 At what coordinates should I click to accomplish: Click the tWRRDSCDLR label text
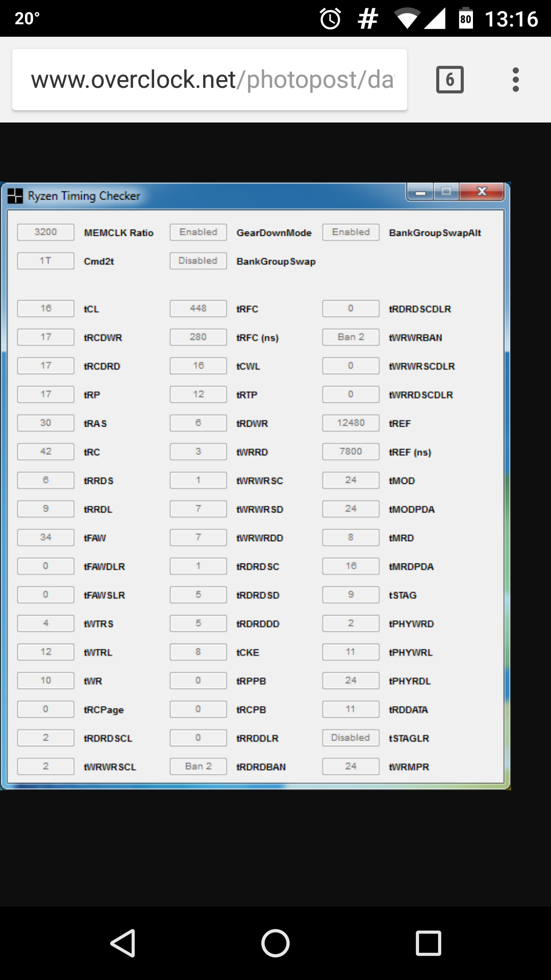421,395
